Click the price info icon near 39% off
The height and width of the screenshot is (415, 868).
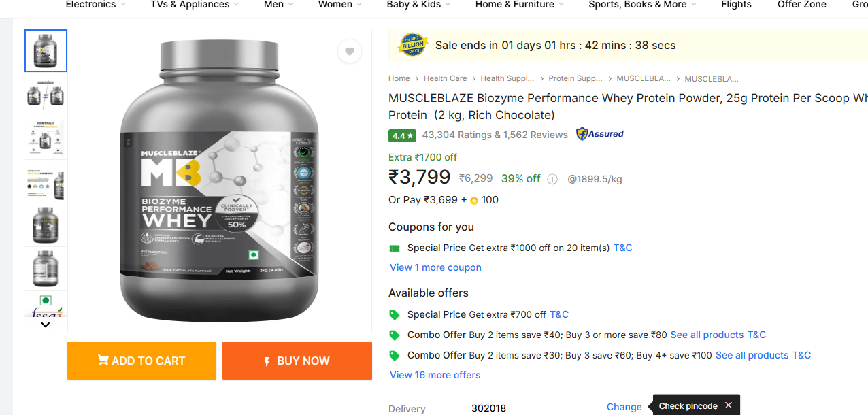(x=552, y=179)
